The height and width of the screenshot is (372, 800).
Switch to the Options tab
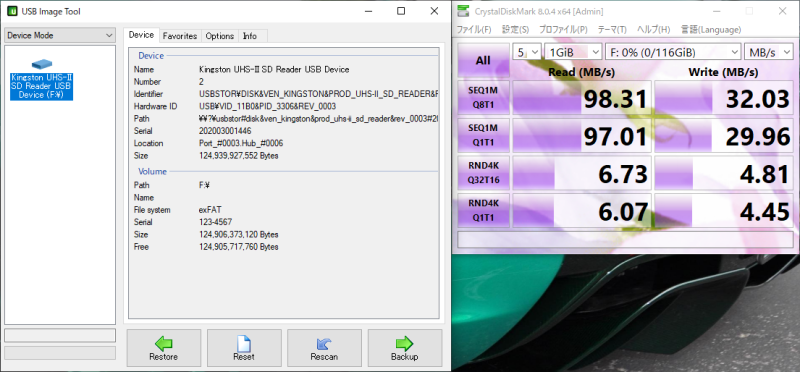click(220, 36)
